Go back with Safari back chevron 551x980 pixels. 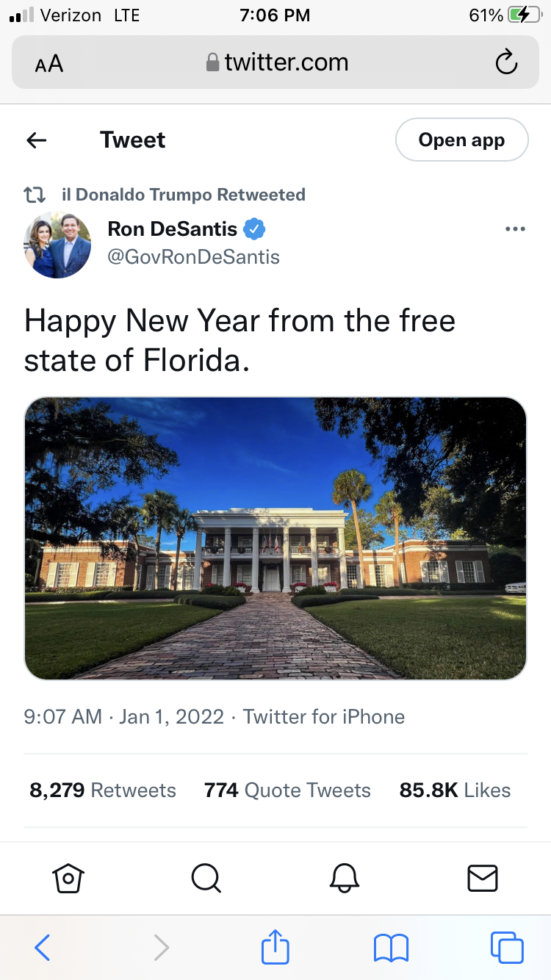[43, 947]
